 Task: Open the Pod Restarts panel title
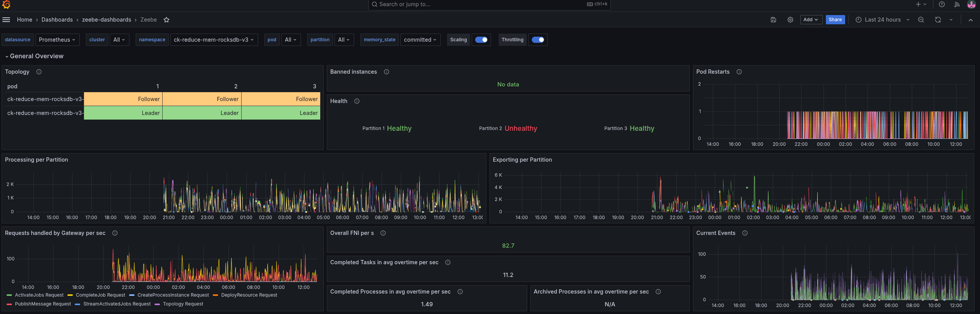(713, 72)
